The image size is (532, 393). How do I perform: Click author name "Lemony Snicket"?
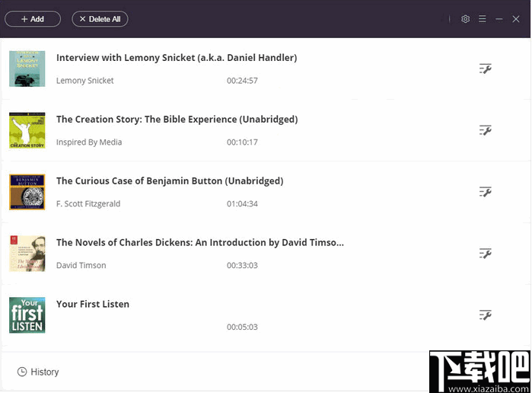coord(84,81)
